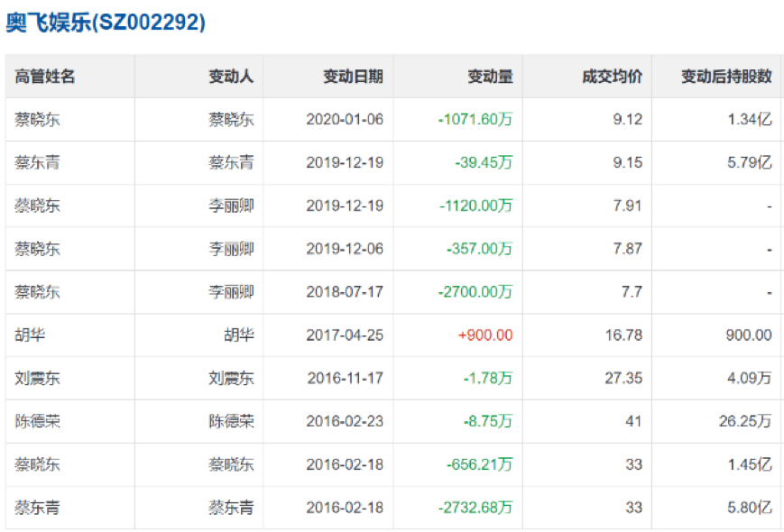Select the -2732.68万 change amount
Image resolution: width=784 pixels, height=532 pixels.
(475, 508)
